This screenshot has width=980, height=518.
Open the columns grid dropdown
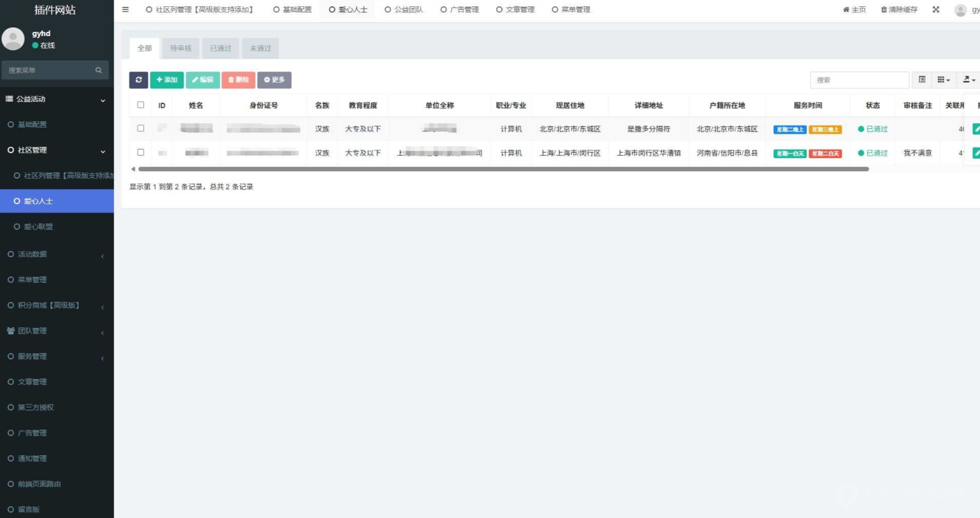[943, 80]
